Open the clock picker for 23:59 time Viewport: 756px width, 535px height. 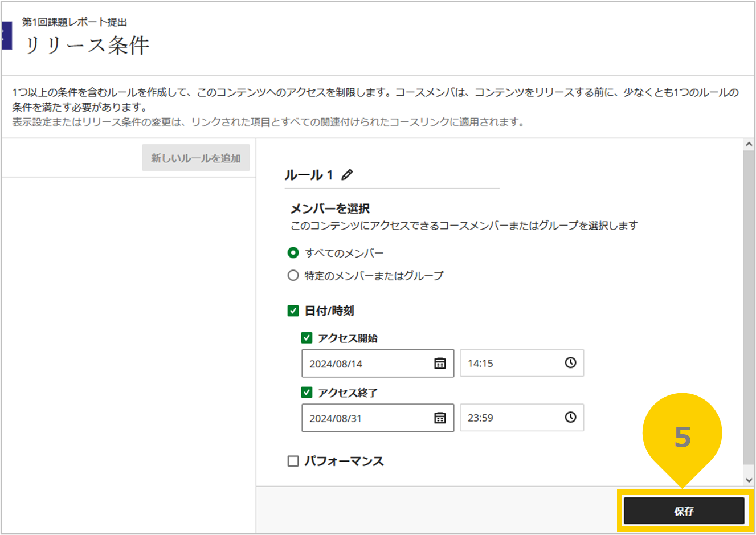pos(570,418)
